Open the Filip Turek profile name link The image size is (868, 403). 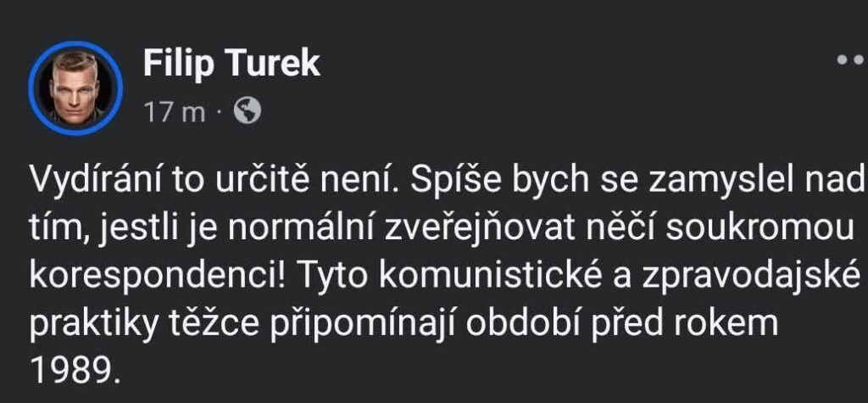pyautogui.click(x=232, y=64)
